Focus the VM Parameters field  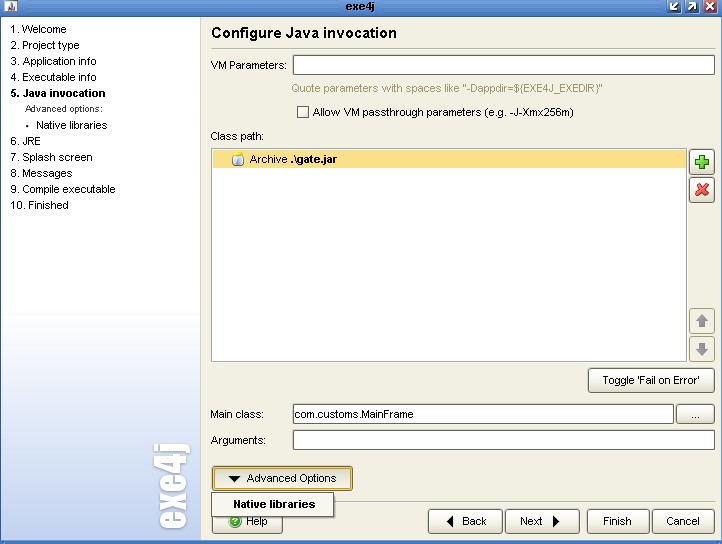[504, 65]
